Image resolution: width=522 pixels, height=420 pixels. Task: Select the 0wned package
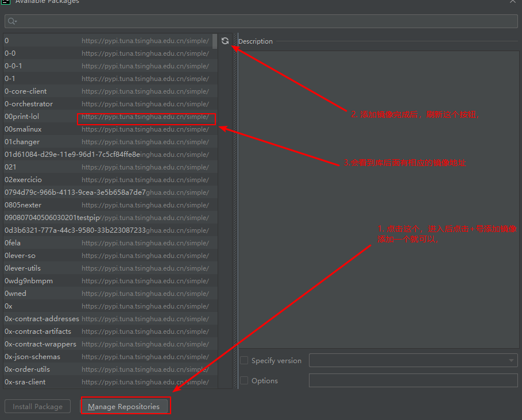point(110,294)
